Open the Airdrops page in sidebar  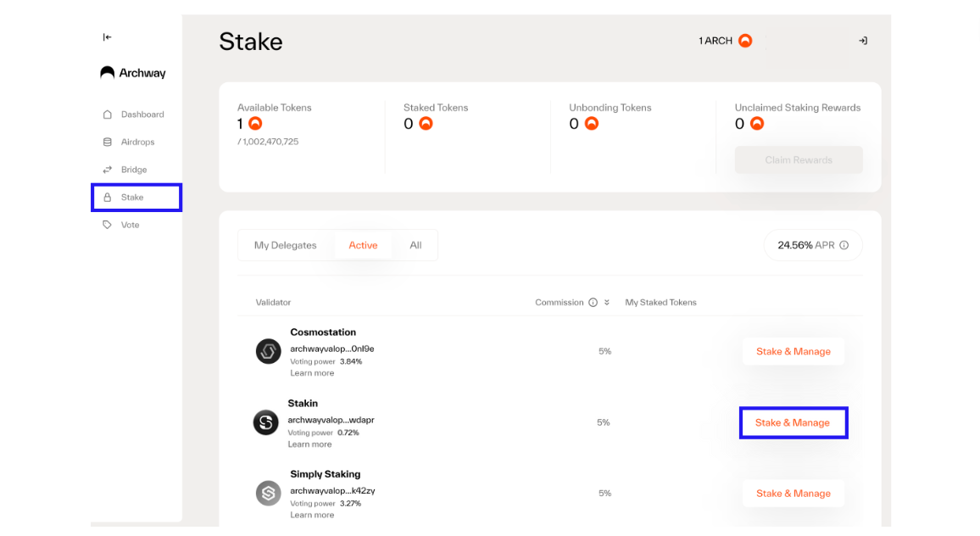136,142
